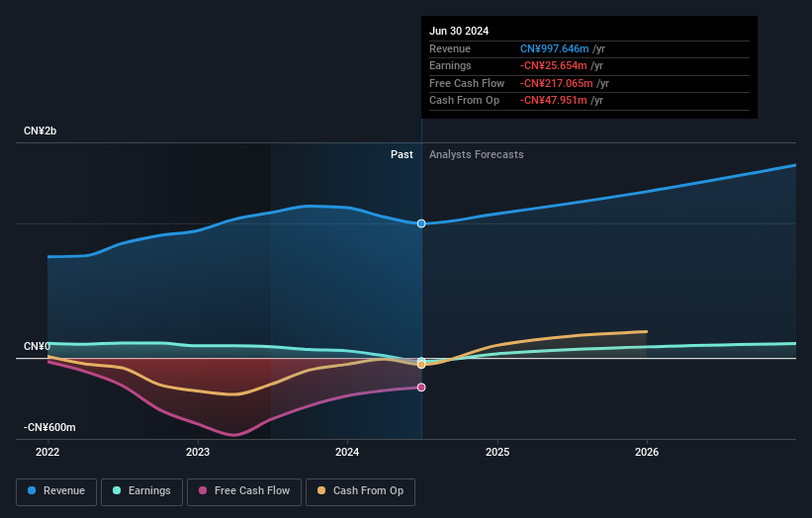The height and width of the screenshot is (518, 812).
Task: Click the Past region label
Action: 402,154
